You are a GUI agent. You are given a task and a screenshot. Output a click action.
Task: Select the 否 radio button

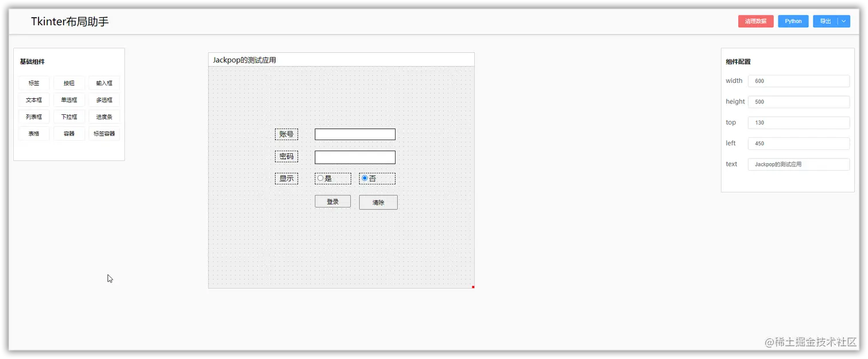point(365,179)
